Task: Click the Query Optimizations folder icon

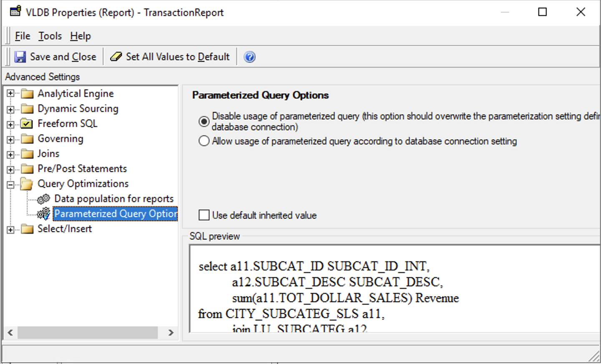Action: [27, 184]
